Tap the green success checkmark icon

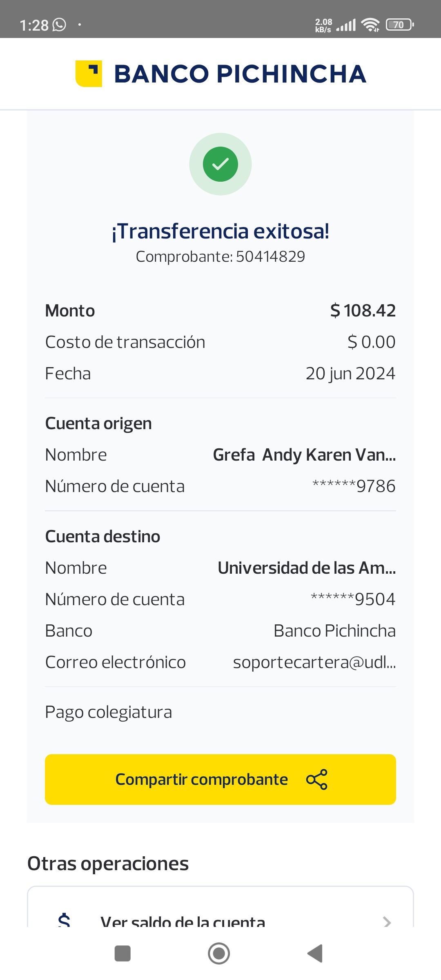[x=220, y=164]
